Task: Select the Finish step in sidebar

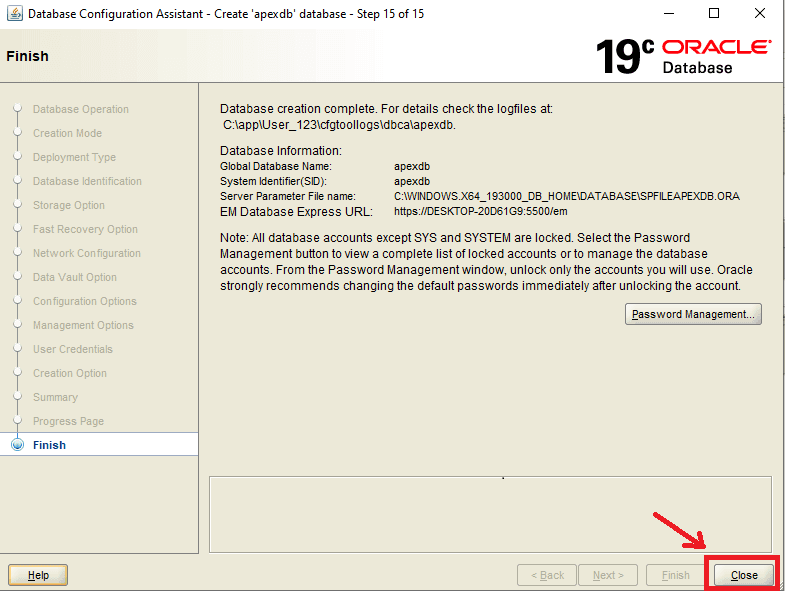Action: (49, 445)
